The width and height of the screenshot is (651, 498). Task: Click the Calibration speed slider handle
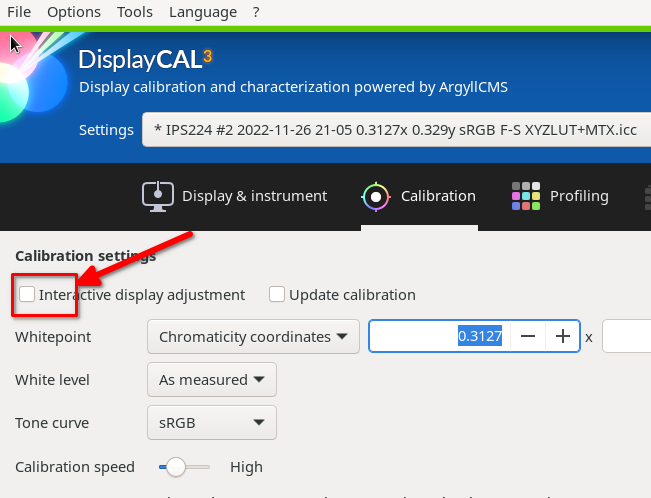(175, 467)
